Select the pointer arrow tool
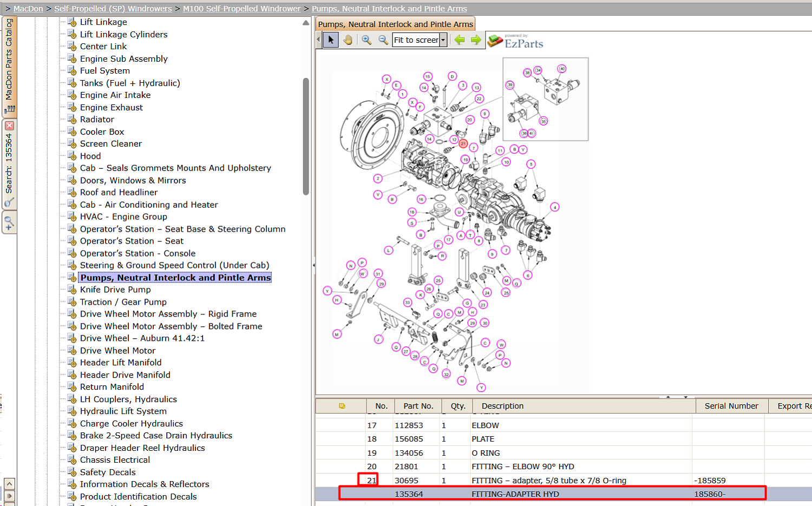The height and width of the screenshot is (506, 812). (x=331, y=40)
